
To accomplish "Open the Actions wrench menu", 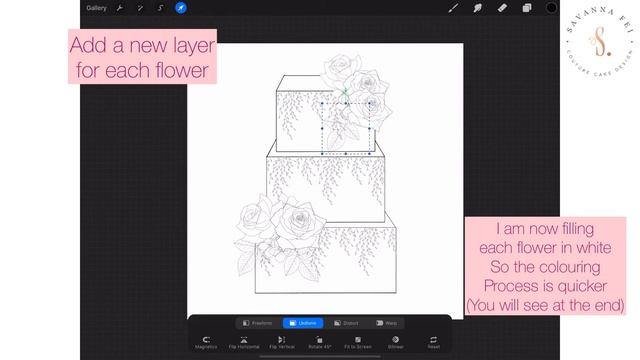I will [120, 8].
